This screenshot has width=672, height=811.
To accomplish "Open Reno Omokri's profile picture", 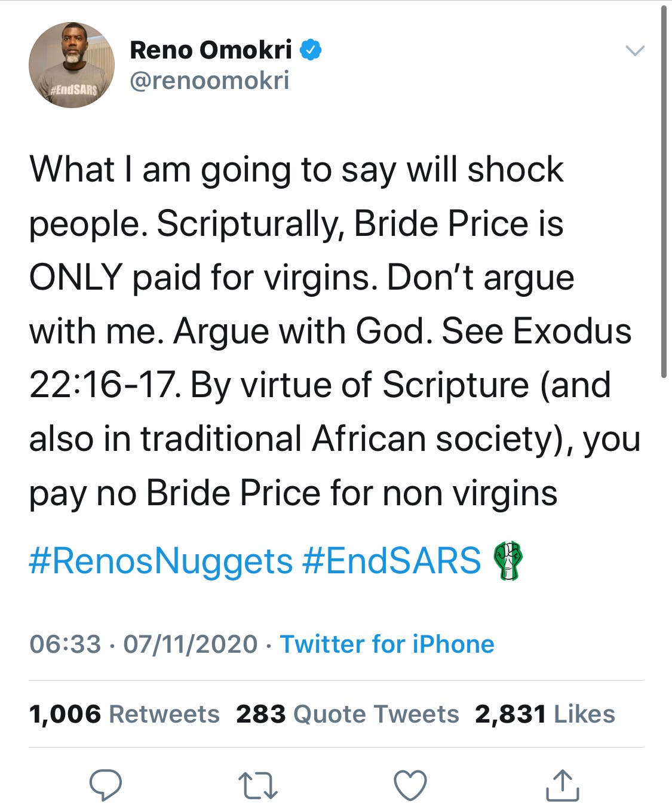I will 72,65.
